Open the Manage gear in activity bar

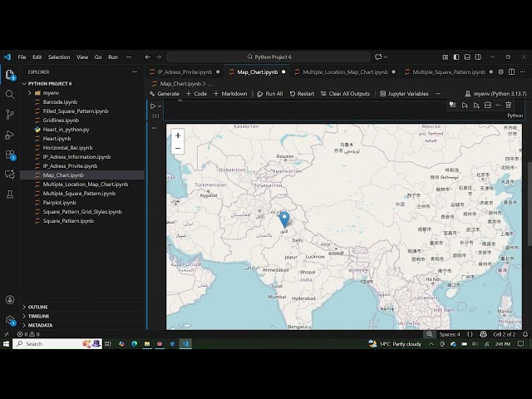click(10, 319)
